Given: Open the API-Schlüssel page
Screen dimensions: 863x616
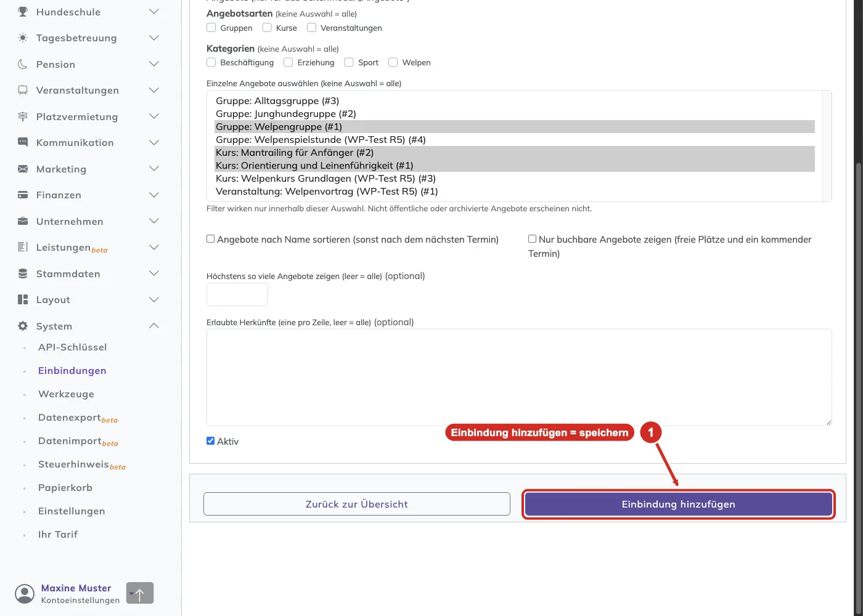Looking at the screenshot, I should pyautogui.click(x=73, y=347).
